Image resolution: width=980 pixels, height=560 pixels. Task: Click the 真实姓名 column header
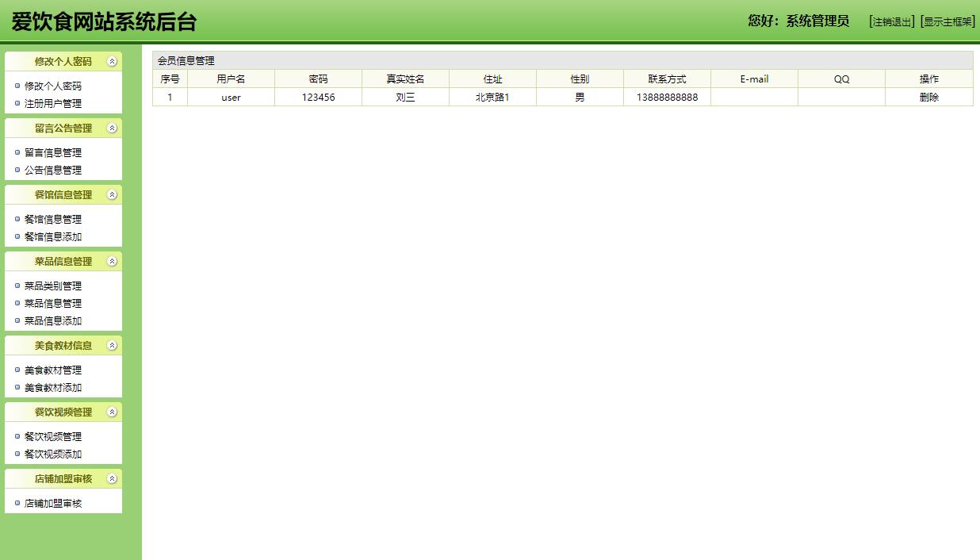[405, 79]
